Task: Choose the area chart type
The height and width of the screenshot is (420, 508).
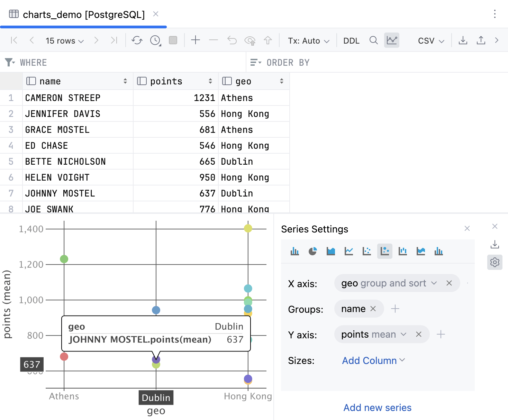Action: point(330,251)
